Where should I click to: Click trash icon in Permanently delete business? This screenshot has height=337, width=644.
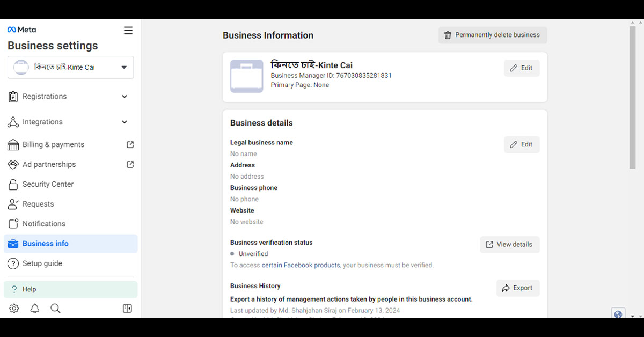tap(448, 35)
